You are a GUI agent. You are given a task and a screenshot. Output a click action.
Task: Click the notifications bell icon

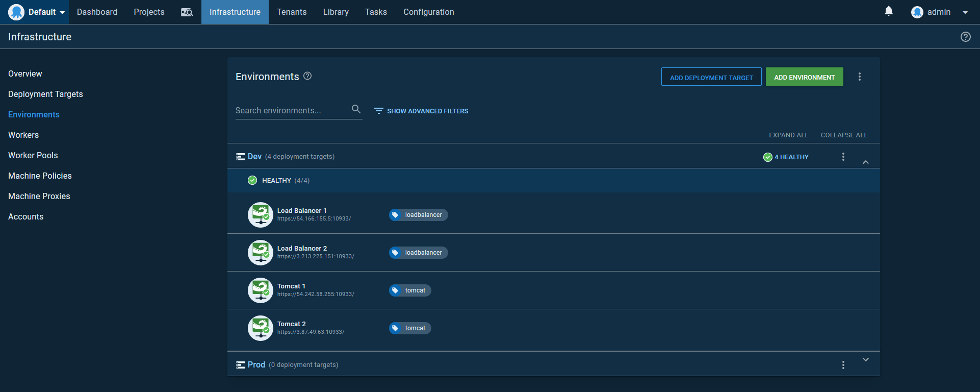pos(888,11)
